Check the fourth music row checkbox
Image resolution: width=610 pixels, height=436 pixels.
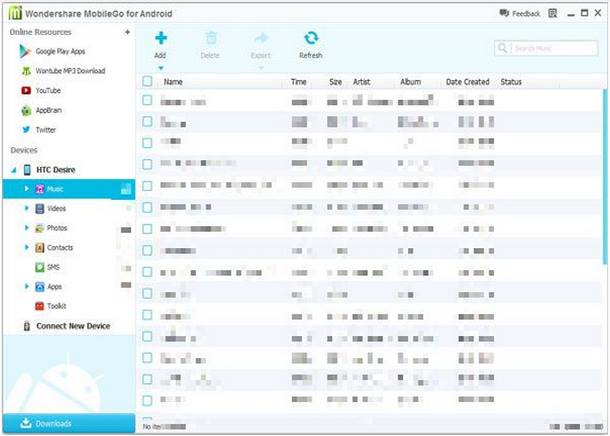pos(147,164)
